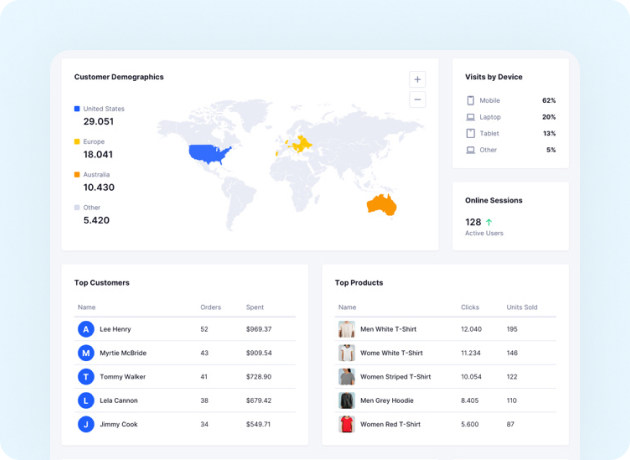Screen dimensions: 630x460
Task: Click the 18.041 Europe count
Action: [98, 155]
